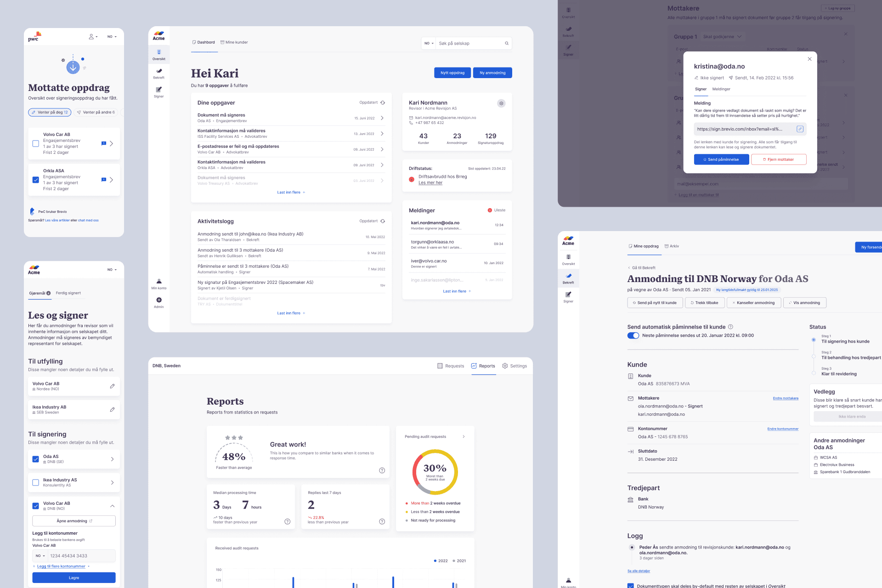Screen dimensions: 882x588
Task: Click the edit pencil for Ikea Industry AB
Action: pyautogui.click(x=112, y=409)
